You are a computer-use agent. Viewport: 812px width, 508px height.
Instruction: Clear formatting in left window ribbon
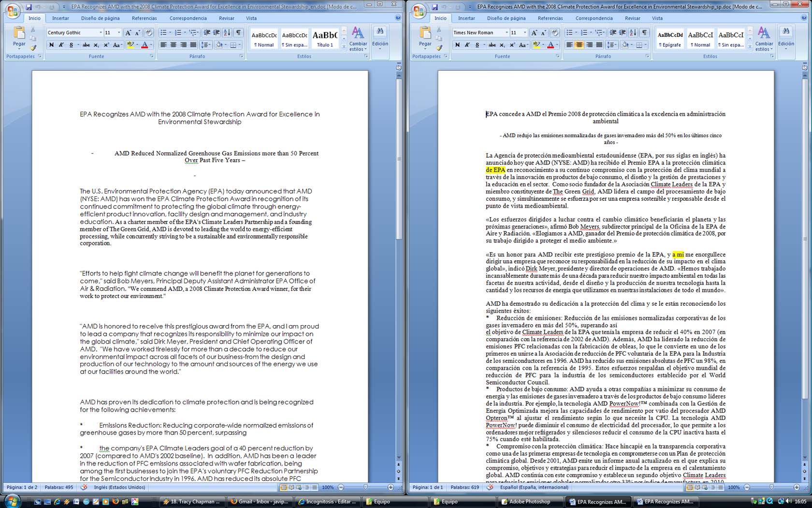(149, 32)
